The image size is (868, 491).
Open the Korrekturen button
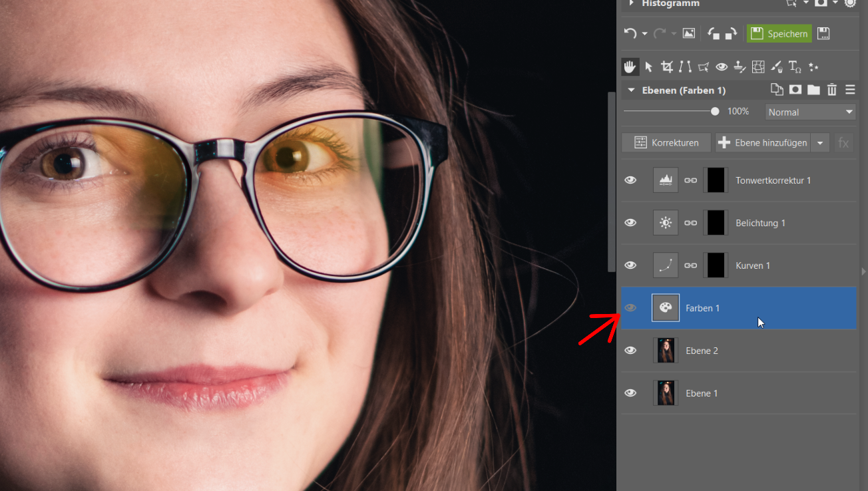pos(666,142)
